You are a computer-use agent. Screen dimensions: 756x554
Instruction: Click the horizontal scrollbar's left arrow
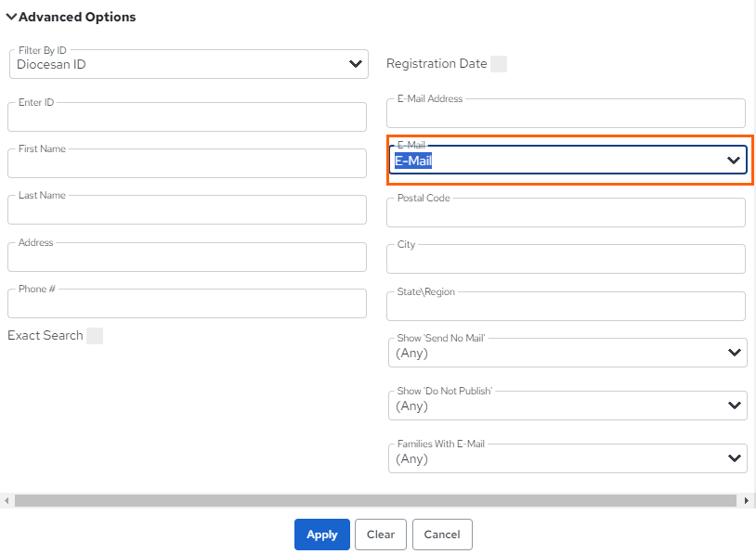(7, 500)
